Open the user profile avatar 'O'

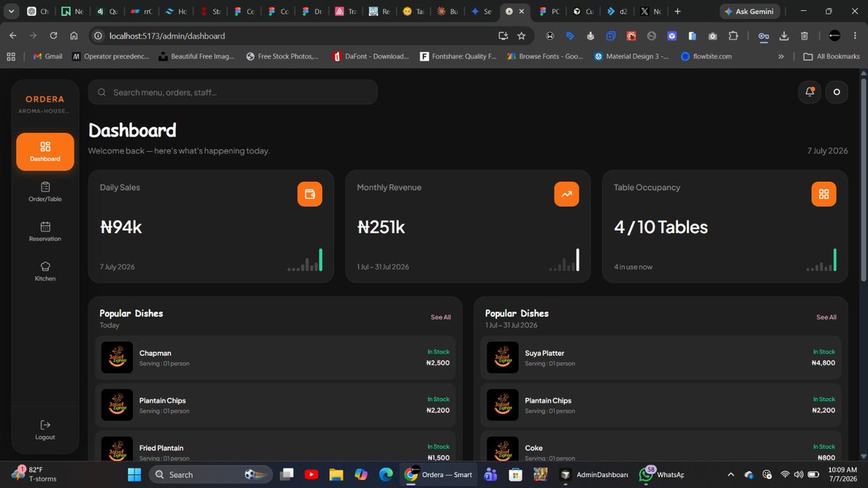pos(837,92)
